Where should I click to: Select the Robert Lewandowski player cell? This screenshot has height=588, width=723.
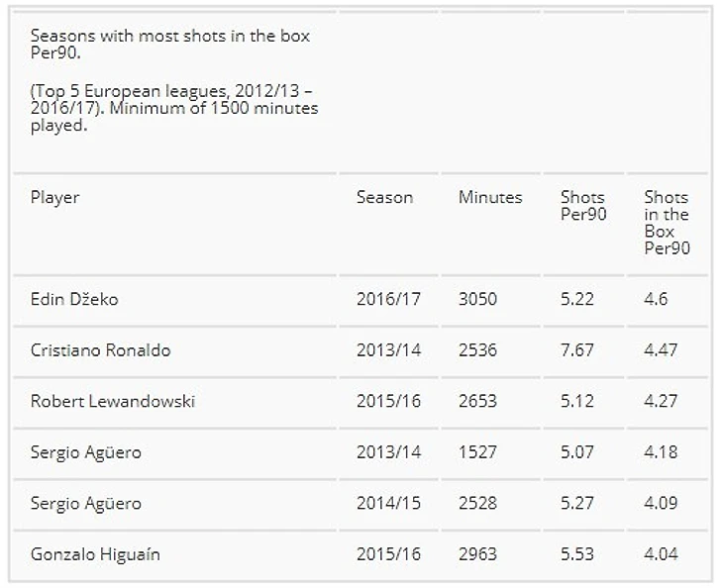click(113, 401)
